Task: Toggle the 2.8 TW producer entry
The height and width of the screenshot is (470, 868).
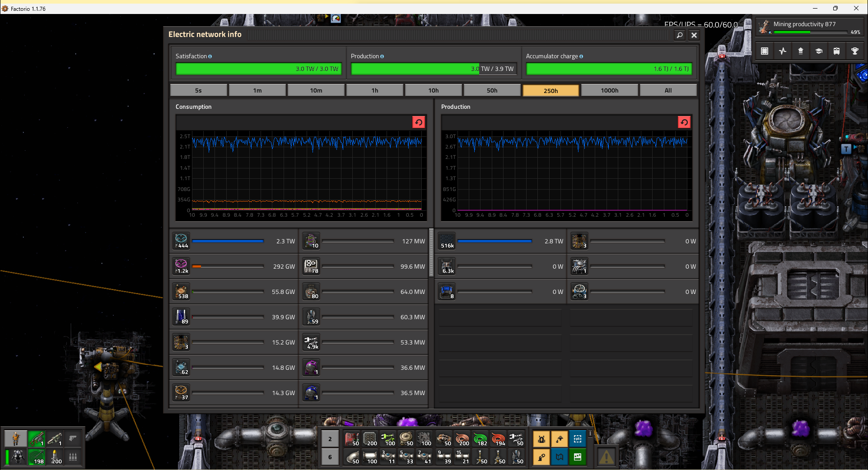Action: coord(501,241)
